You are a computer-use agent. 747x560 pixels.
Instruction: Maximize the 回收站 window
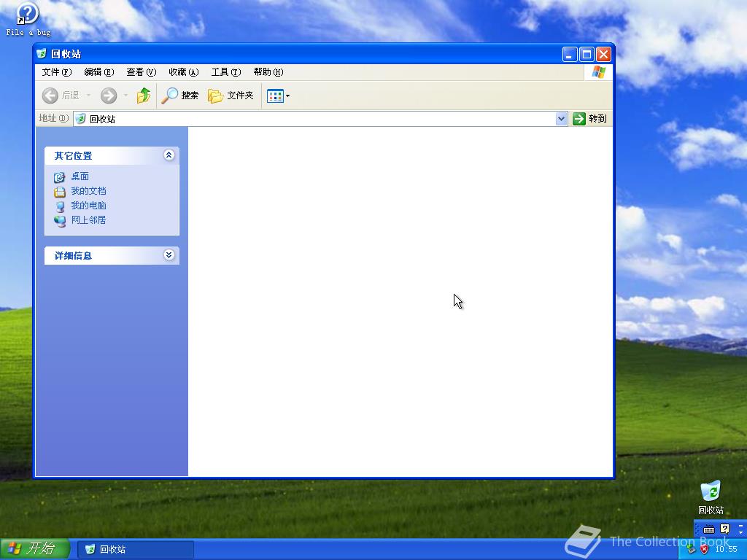(587, 54)
